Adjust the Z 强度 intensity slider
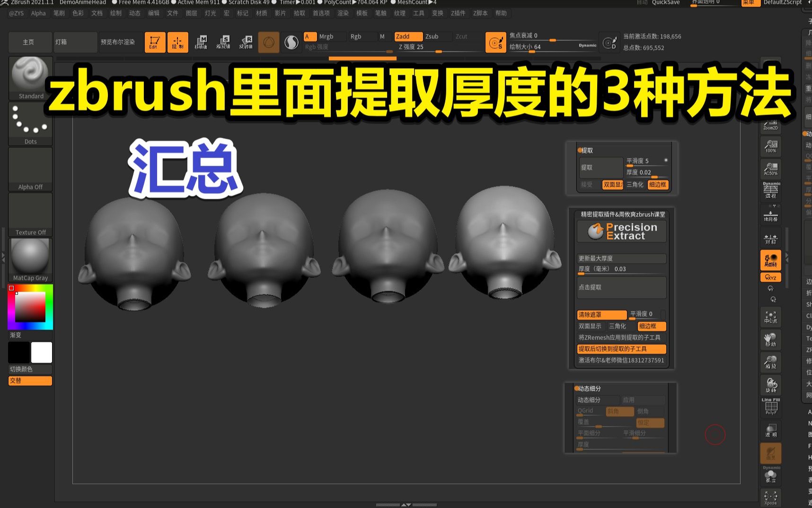812x508 pixels. pyautogui.click(x=440, y=47)
